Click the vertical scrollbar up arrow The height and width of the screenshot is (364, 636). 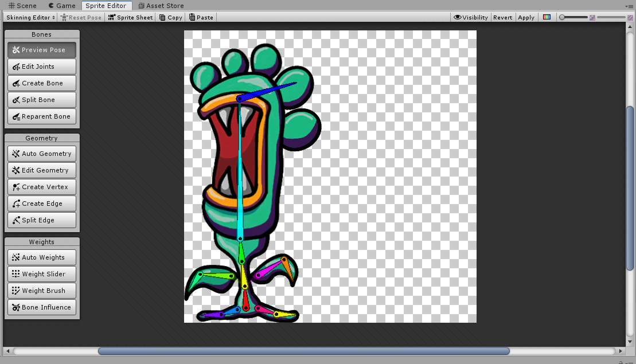click(630, 27)
